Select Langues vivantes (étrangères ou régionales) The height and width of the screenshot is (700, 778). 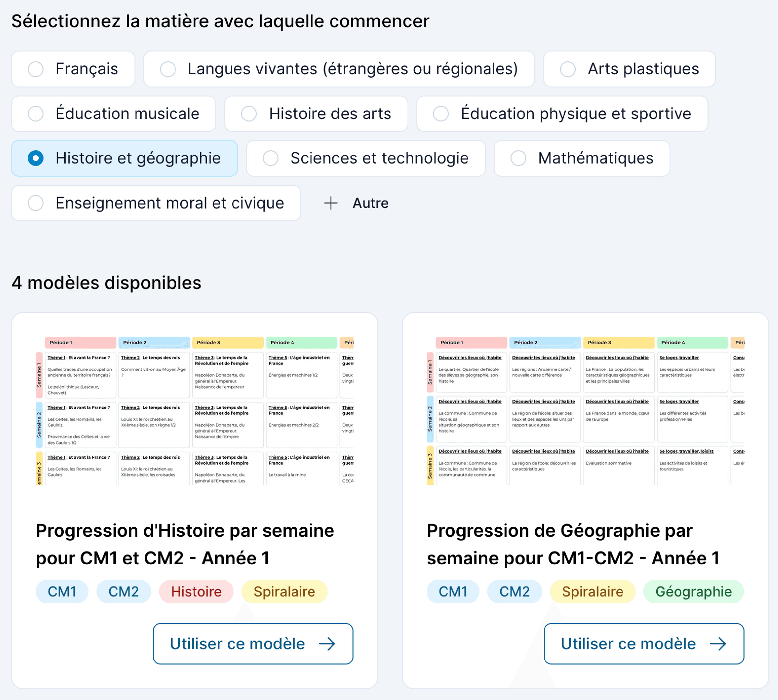pyautogui.click(x=339, y=69)
